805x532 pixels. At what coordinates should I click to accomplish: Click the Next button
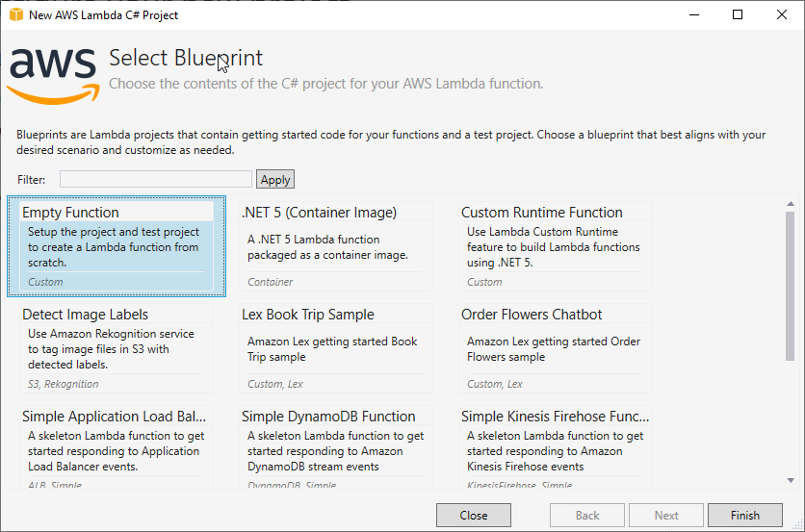[x=666, y=515]
